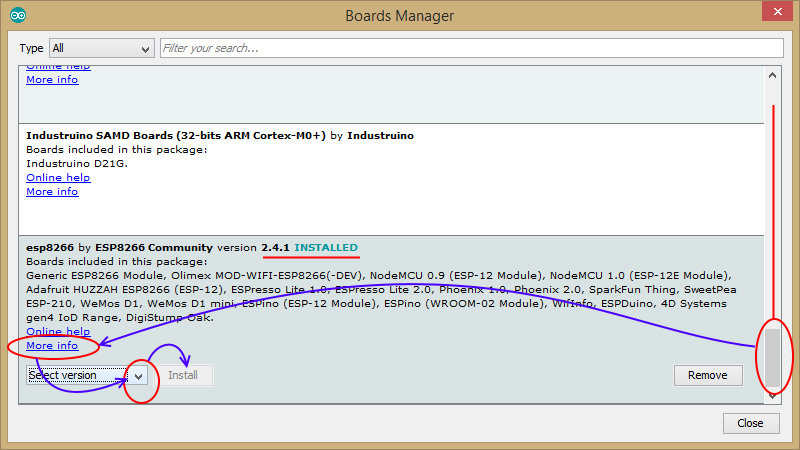Expand the Select version dropdown

point(87,376)
